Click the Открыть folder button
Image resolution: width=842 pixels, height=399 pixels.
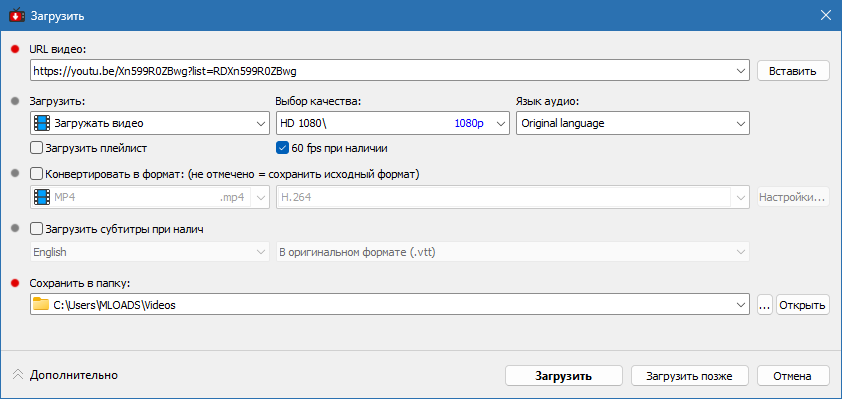[802, 304]
